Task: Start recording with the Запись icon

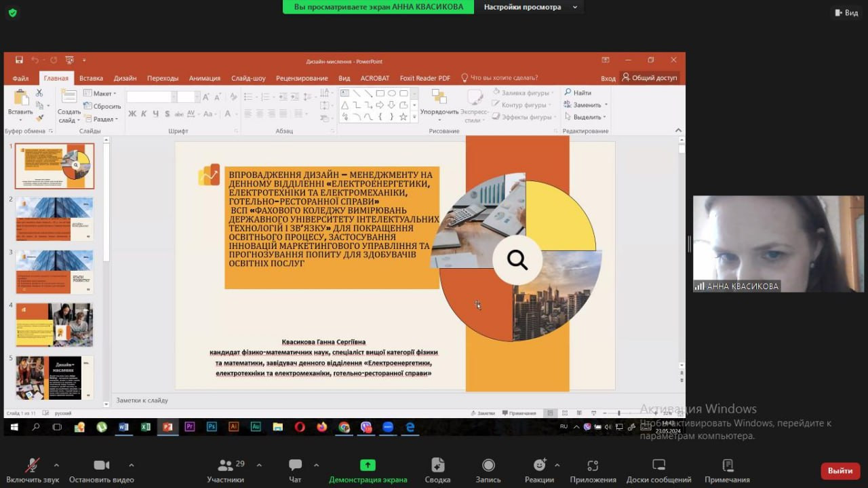Action: 488,465
